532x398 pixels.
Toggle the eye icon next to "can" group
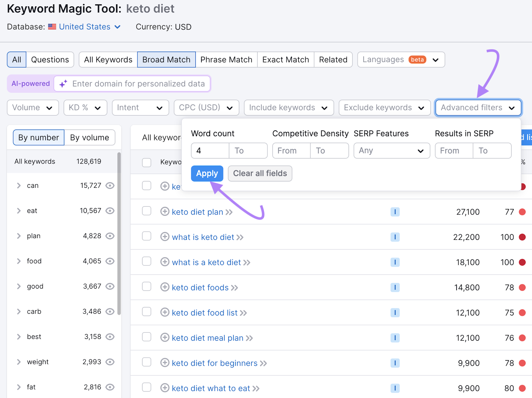click(110, 186)
